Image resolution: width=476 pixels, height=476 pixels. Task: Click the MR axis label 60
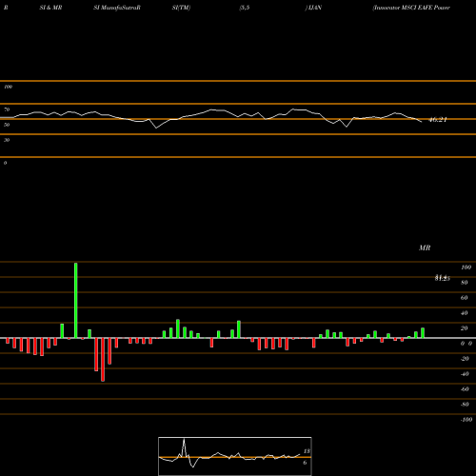[x=465, y=298]
